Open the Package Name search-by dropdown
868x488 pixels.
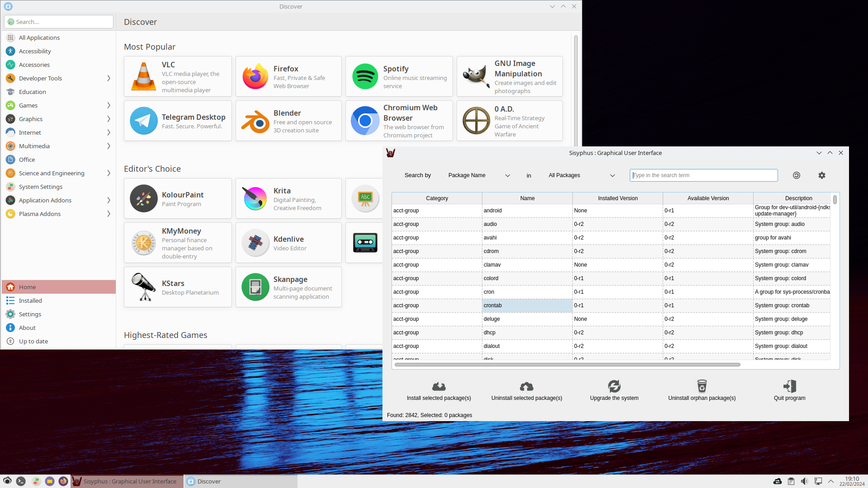click(x=478, y=175)
